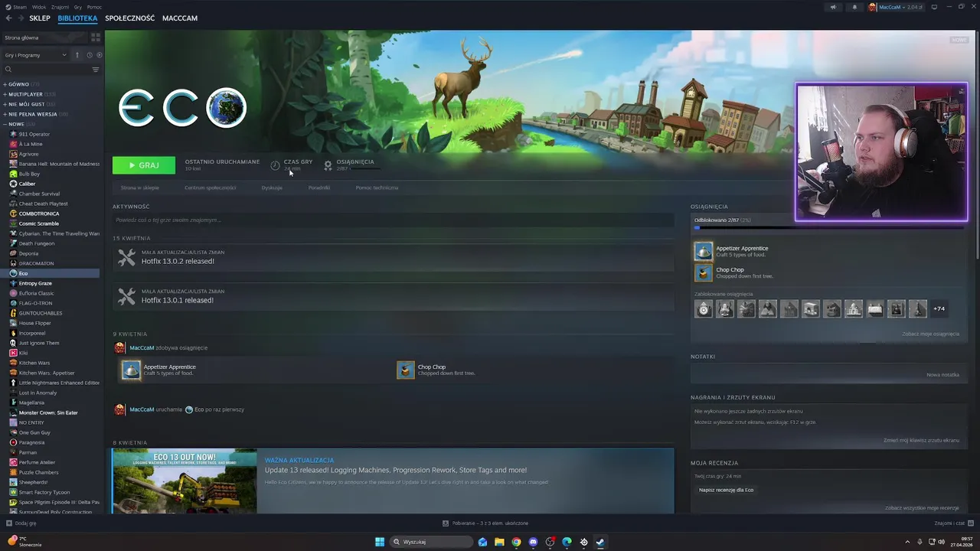Select House Flipper in the library
This screenshot has width=980, height=551.
pyautogui.click(x=35, y=323)
